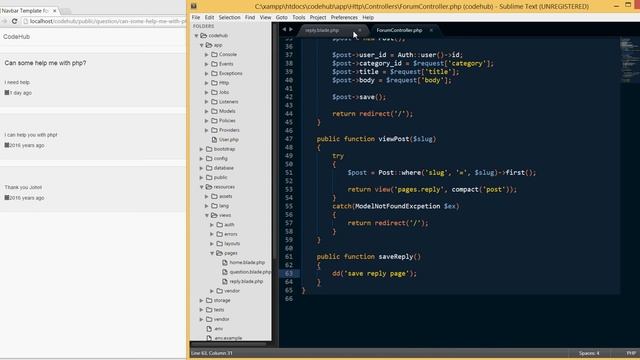Click the Sublime Text app icon in titlebar
640x360 pixels.
(194, 6)
